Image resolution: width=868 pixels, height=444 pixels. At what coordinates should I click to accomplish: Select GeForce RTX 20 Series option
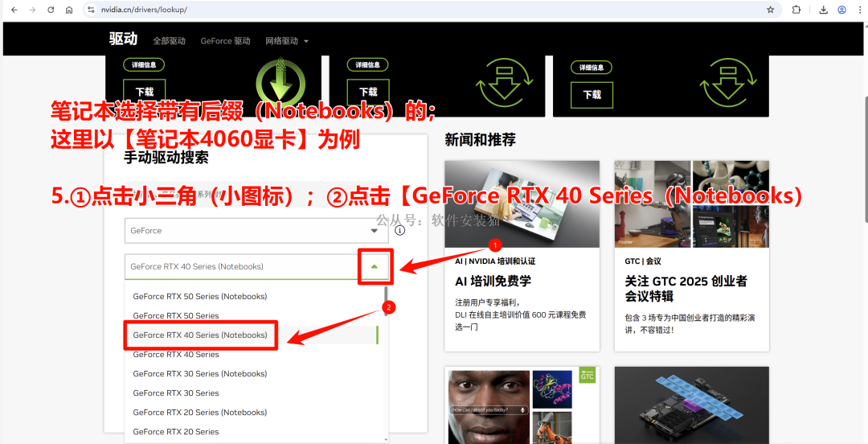point(176,432)
